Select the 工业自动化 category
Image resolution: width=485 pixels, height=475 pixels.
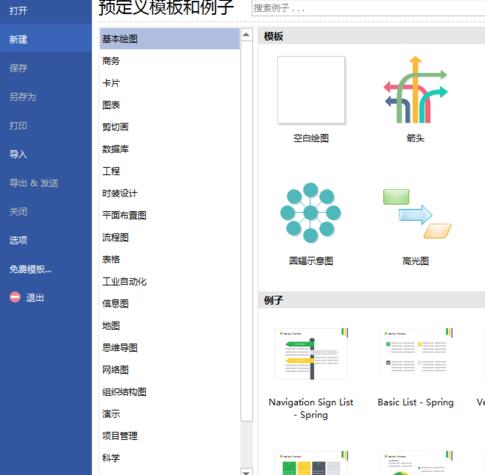pos(170,282)
